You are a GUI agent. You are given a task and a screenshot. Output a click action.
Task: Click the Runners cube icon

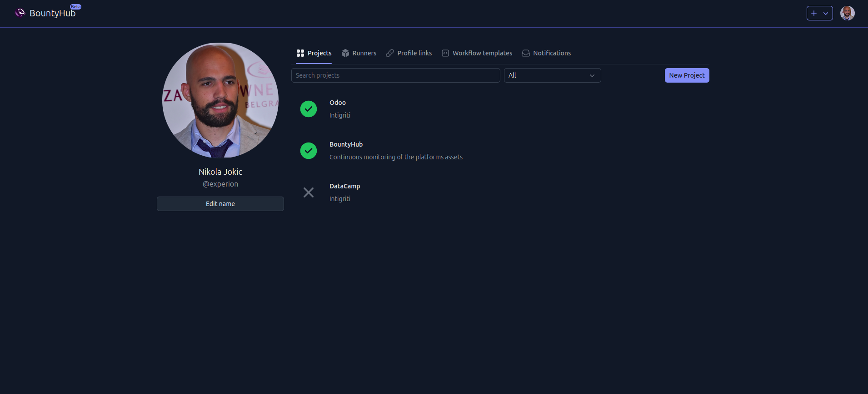[x=345, y=53]
